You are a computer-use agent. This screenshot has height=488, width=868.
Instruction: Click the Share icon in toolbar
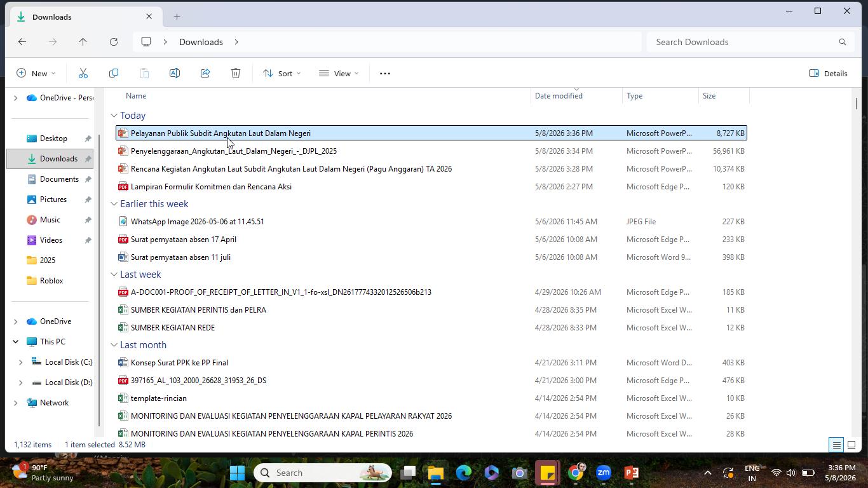[x=205, y=73]
